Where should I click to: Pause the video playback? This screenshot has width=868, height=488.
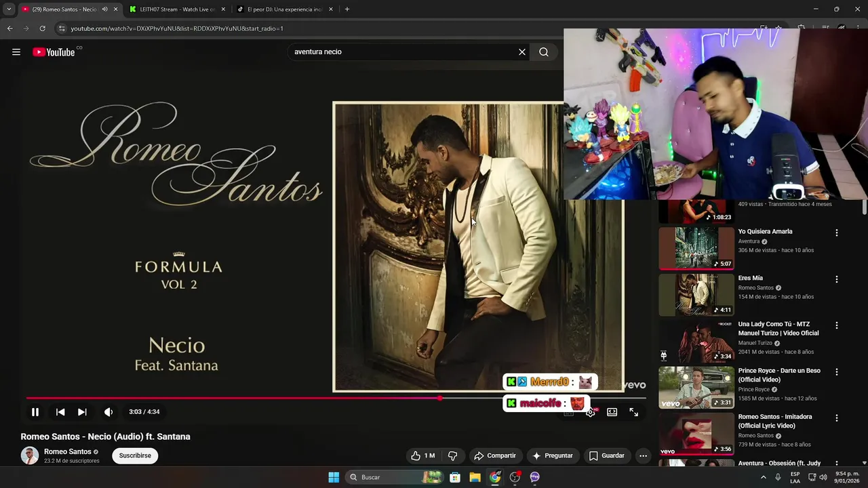pos(35,412)
